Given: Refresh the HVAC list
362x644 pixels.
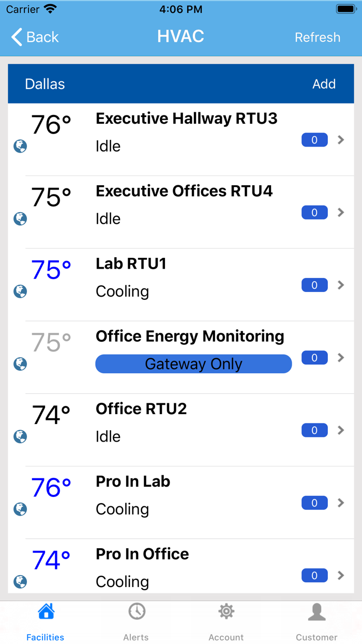Looking at the screenshot, I should (x=318, y=37).
